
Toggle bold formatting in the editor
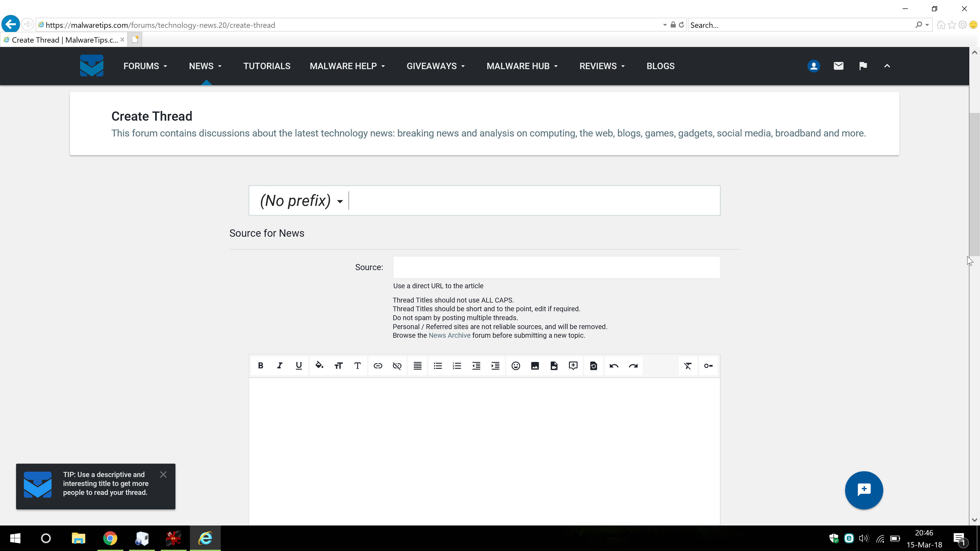pos(261,366)
